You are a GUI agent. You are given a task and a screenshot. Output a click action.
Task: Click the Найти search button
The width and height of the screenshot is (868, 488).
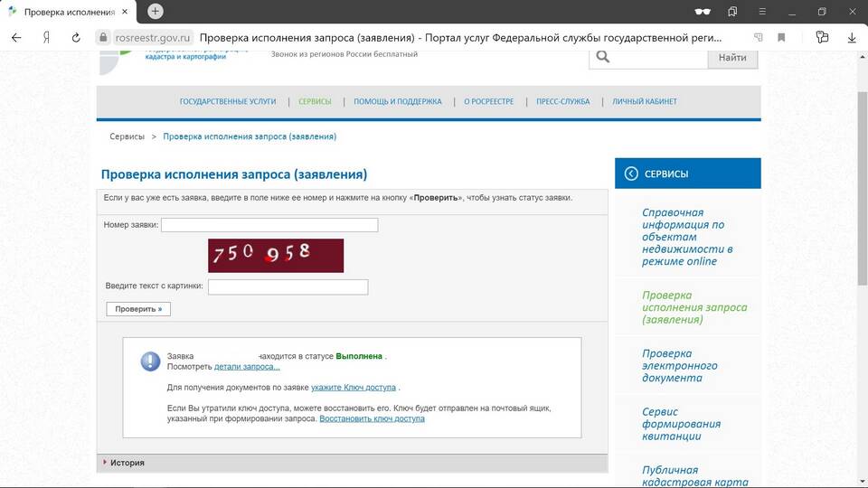[x=732, y=58]
